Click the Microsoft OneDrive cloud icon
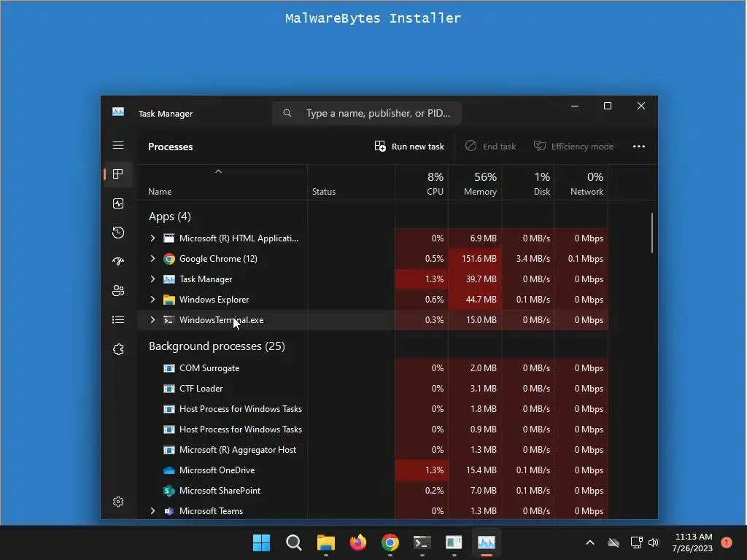This screenshot has height=560, width=747. click(169, 470)
